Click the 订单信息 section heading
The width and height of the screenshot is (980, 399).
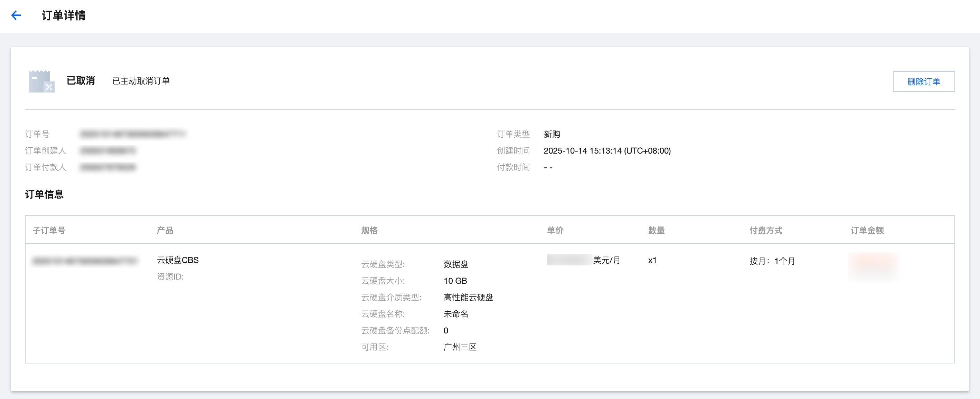pyautogui.click(x=44, y=195)
